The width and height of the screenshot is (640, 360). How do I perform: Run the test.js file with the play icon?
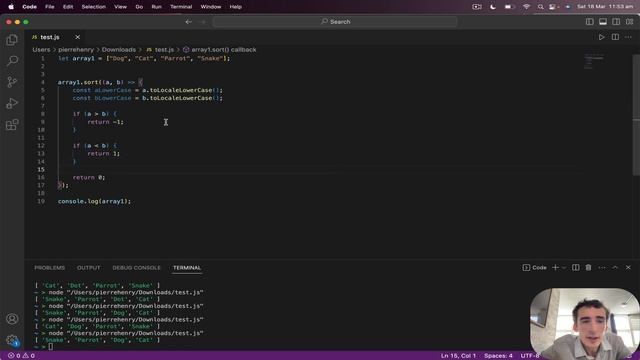(601, 37)
